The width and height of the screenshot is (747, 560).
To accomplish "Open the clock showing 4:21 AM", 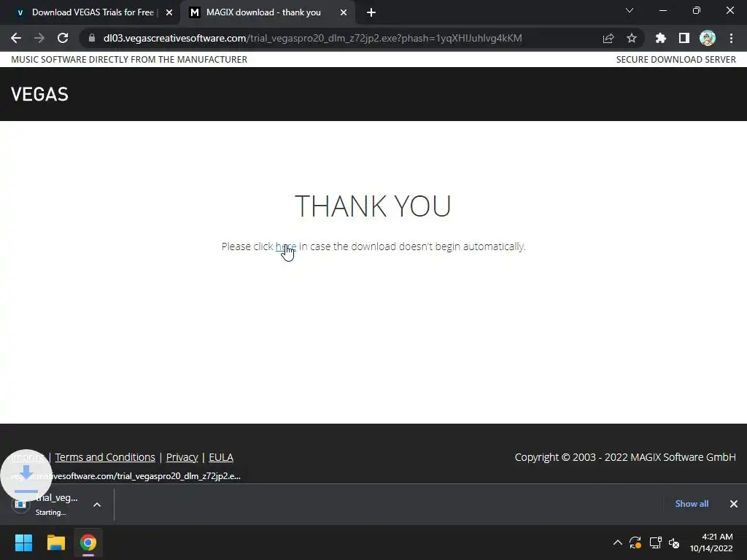I will [711, 542].
